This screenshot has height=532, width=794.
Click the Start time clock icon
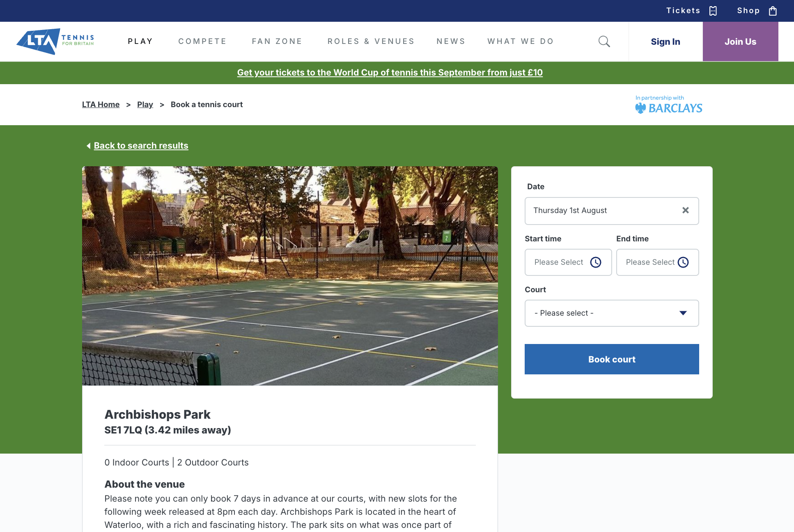[x=596, y=262]
